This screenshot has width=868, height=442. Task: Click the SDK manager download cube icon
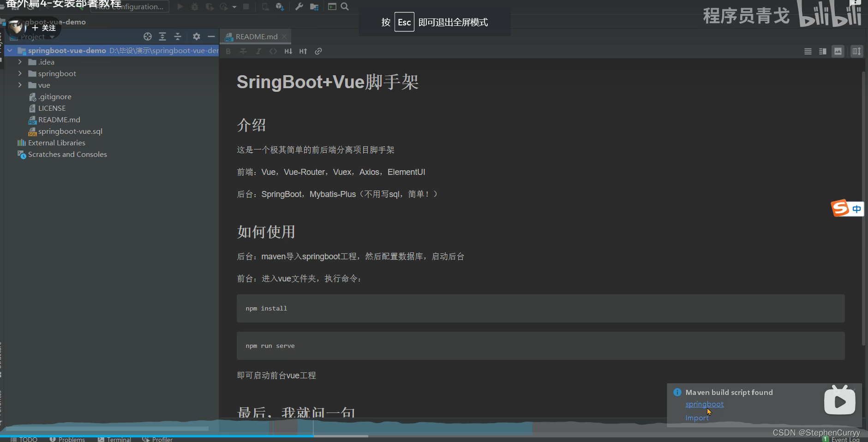coord(280,6)
